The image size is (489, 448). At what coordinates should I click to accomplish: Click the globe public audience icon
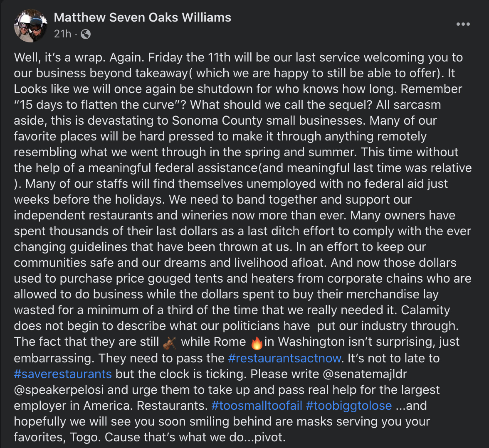click(85, 34)
